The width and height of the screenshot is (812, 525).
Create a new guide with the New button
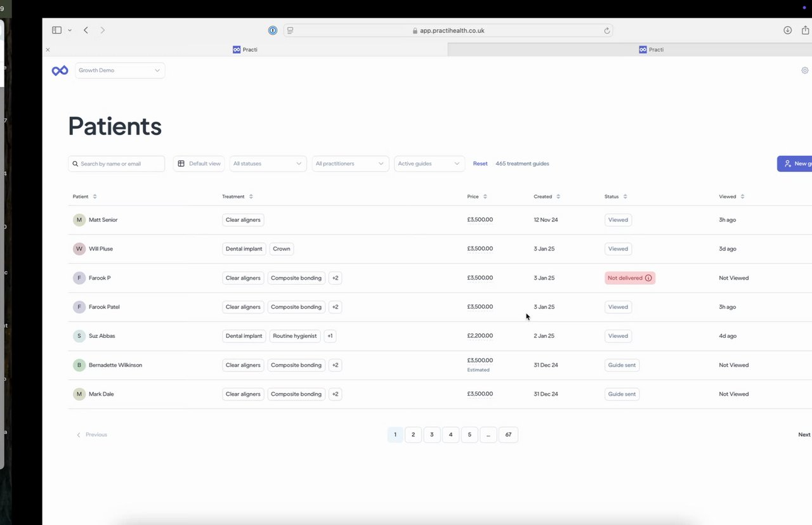[x=795, y=164]
